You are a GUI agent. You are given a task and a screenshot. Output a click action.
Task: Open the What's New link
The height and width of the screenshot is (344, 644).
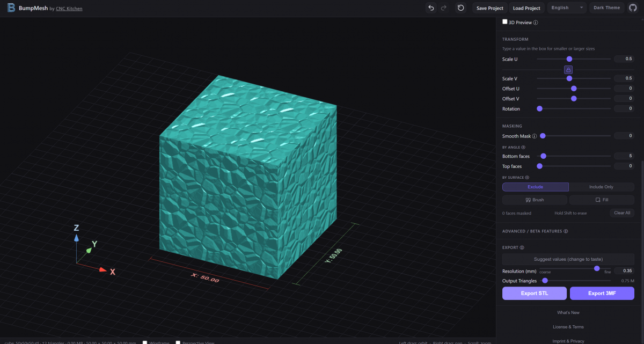click(568, 312)
